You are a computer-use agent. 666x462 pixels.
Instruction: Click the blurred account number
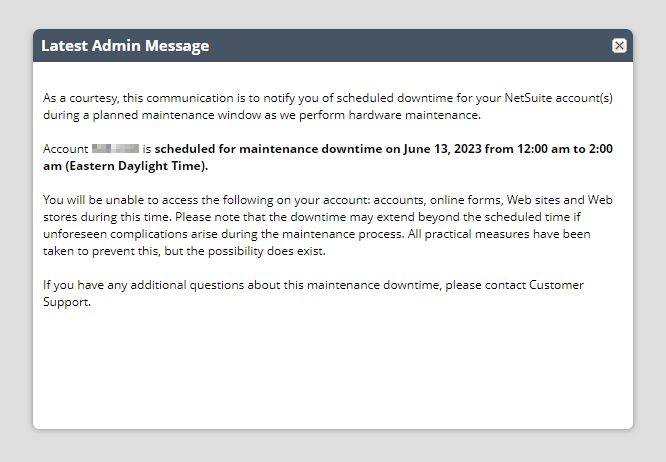point(115,149)
